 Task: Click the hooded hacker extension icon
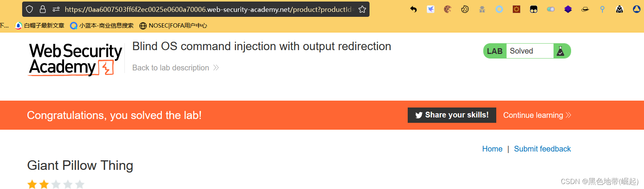pyautogui.click(x=620, y=9)
